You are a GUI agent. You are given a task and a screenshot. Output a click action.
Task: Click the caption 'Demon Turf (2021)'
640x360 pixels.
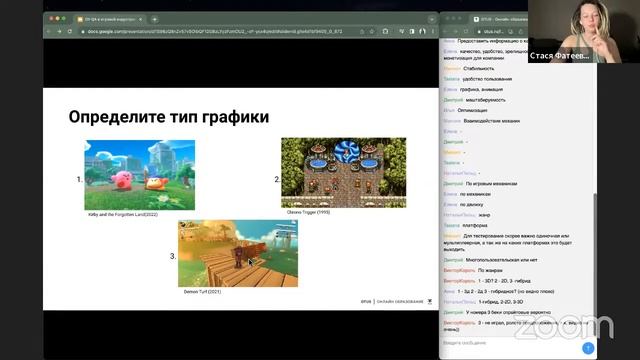(202, 292)
